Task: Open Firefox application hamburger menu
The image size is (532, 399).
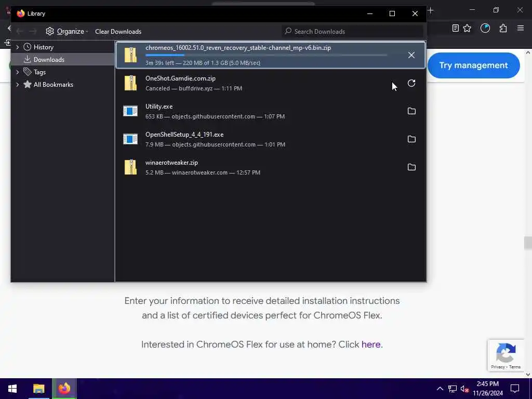Action: [521, 28]
